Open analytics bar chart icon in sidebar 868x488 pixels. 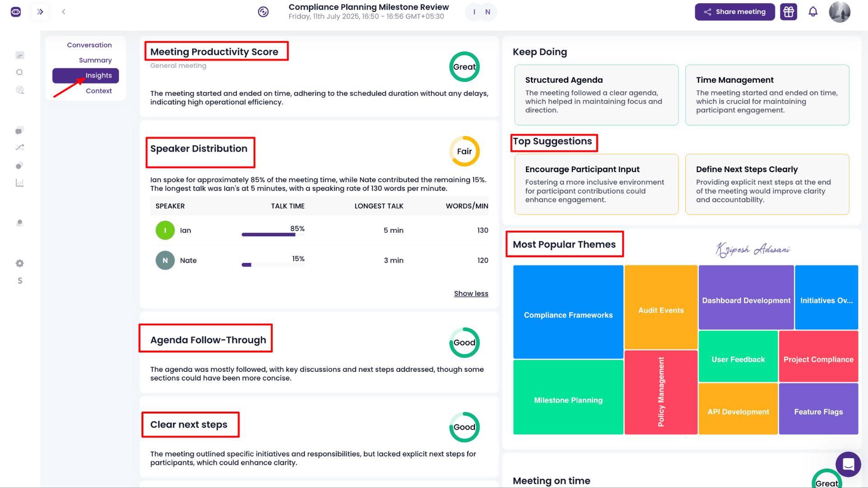(19, 183)
